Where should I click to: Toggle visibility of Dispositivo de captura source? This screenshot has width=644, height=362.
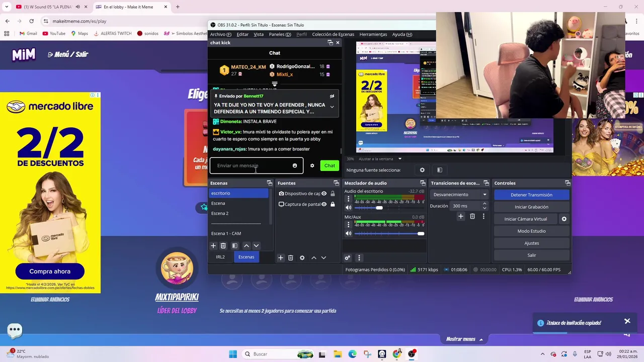click(324, 194)
